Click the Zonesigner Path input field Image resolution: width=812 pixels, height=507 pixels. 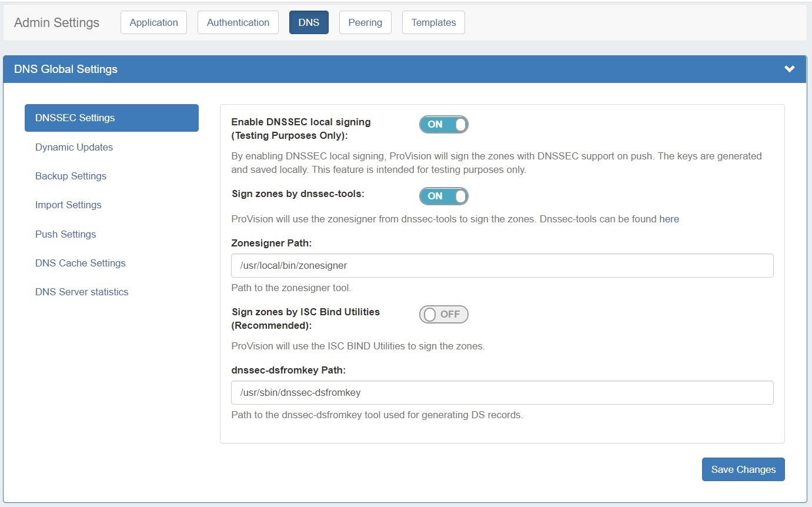[502, 266]
